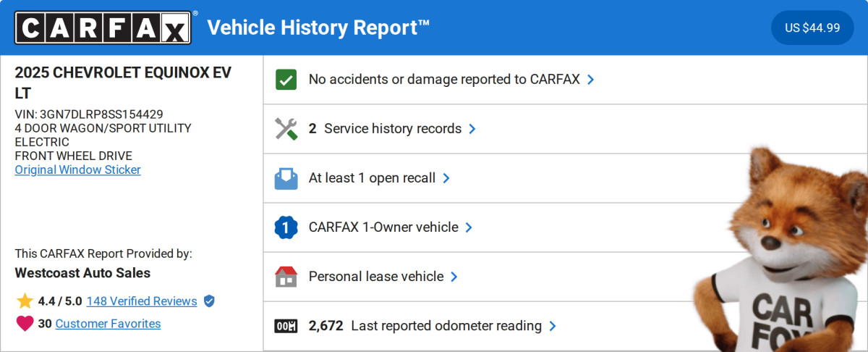
Task: Click the CARFAX logo in header
Action: pyautogui.click(x=103, y=28)
